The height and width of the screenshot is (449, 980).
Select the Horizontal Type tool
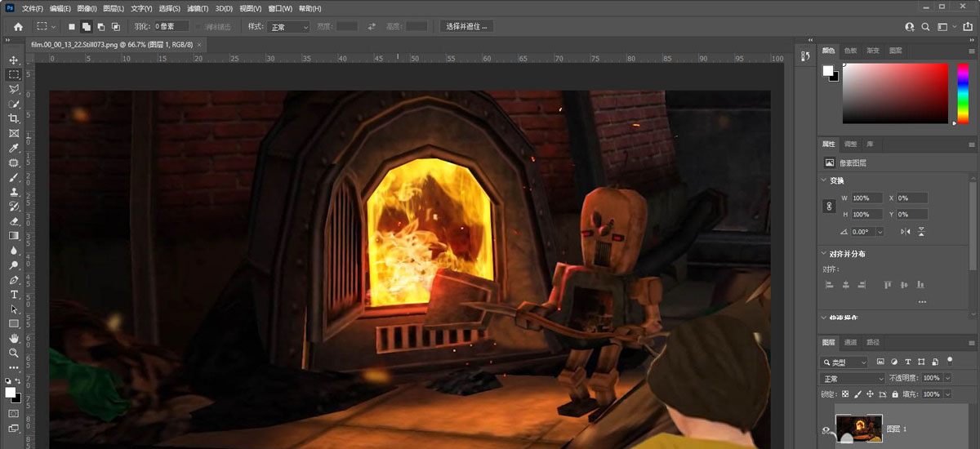pos(14,294)
